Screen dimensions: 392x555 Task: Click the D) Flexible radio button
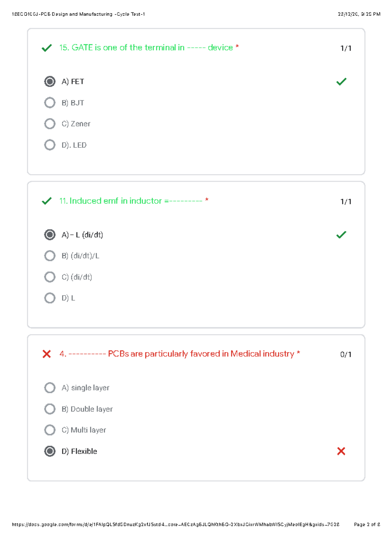50,451
